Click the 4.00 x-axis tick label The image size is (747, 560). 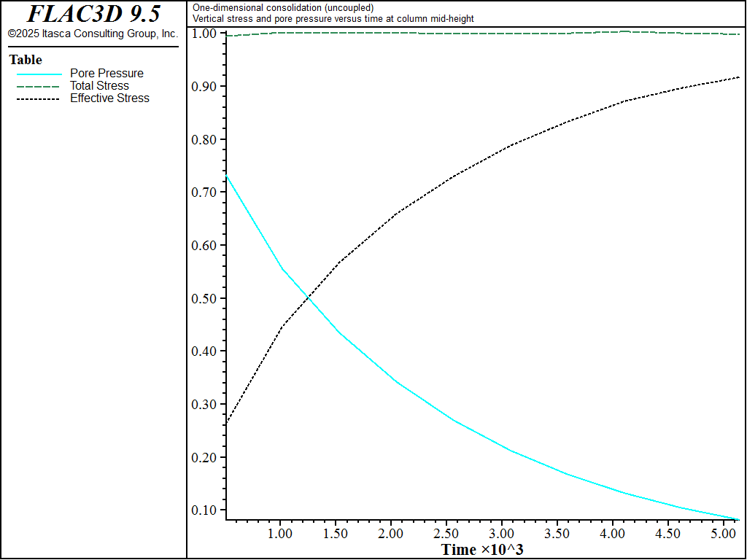click(612, 534)
